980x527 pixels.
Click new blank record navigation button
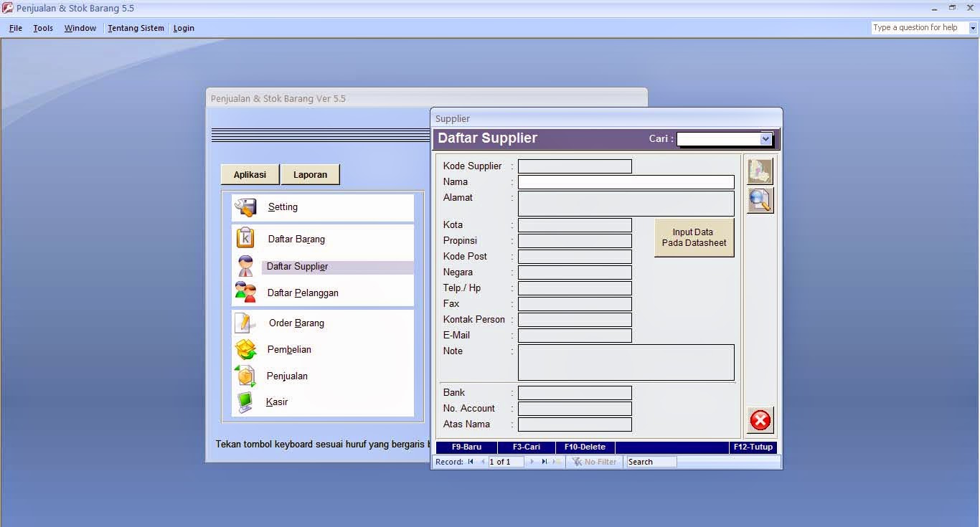557,462
